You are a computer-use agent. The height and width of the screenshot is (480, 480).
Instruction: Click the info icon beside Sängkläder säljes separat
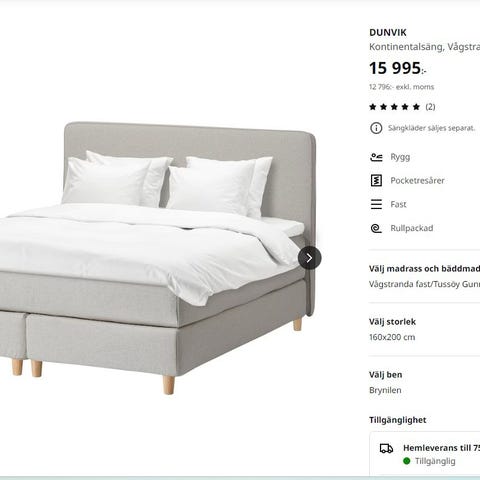click(376, 128)
